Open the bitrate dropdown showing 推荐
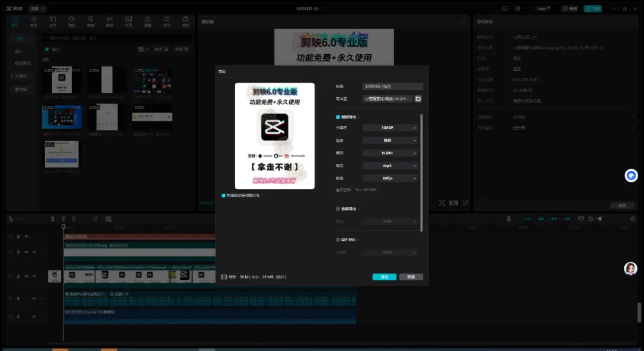Screen dimensions: 644x351 click(390, 141)
